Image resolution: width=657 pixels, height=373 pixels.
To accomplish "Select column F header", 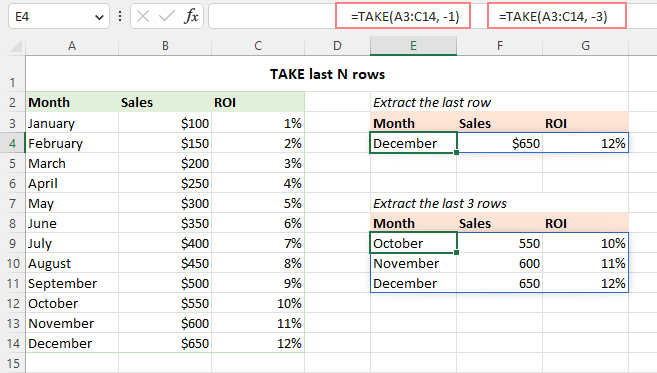I will coord(500,46).
